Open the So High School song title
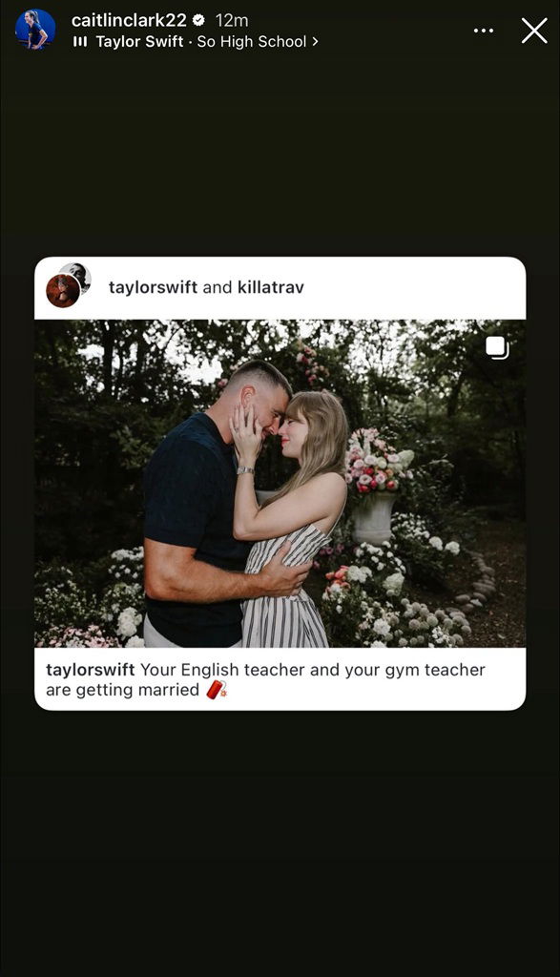Image resolution: width=560 pixels, height=977 pixels. click(252, 42)
